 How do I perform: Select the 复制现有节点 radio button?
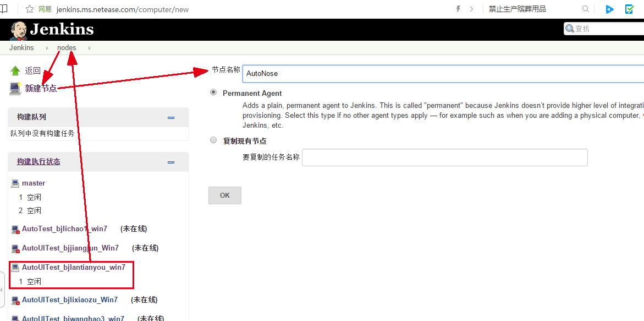tap(213, 140)
